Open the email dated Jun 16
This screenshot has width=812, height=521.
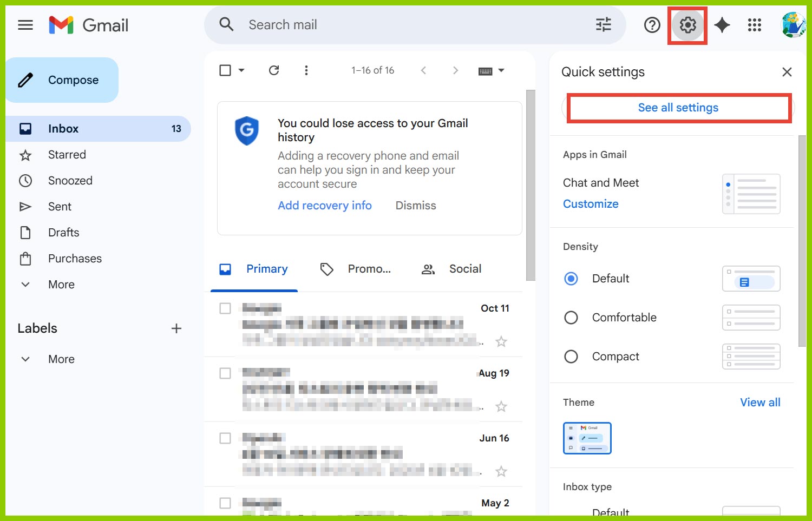pyautogui.click(x=364, y=454)
